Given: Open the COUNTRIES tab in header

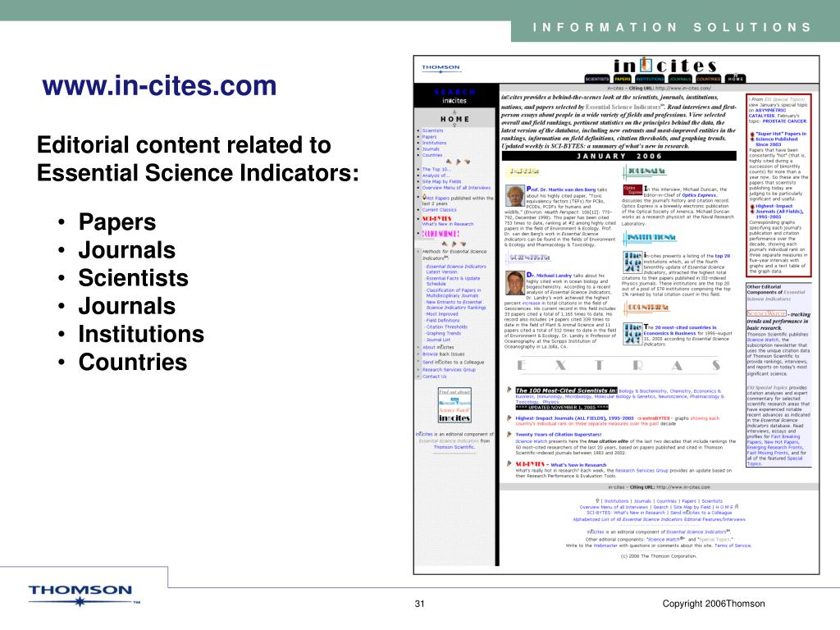Looking at the screenshot, I should point(708,79).
